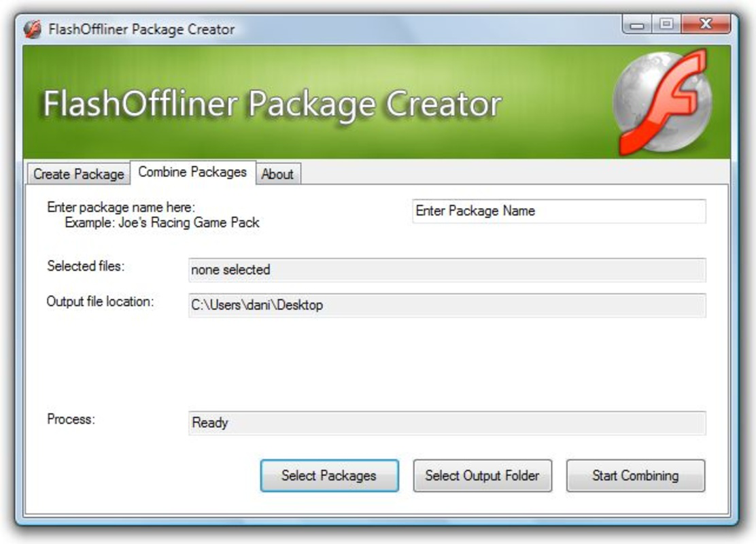The image size is (756, 544).
Task: Minimize the FlashOffliner window
Action: point(637,24)
